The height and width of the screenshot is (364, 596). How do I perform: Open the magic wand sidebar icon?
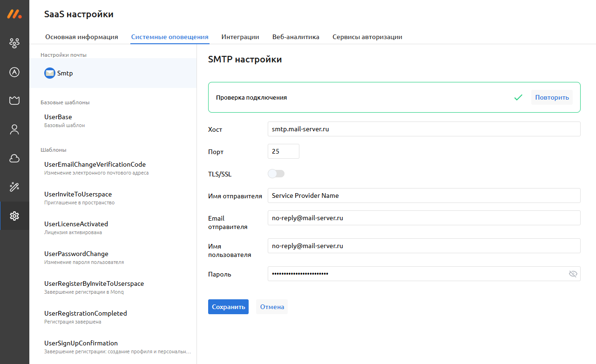click(x=14, y=187)
